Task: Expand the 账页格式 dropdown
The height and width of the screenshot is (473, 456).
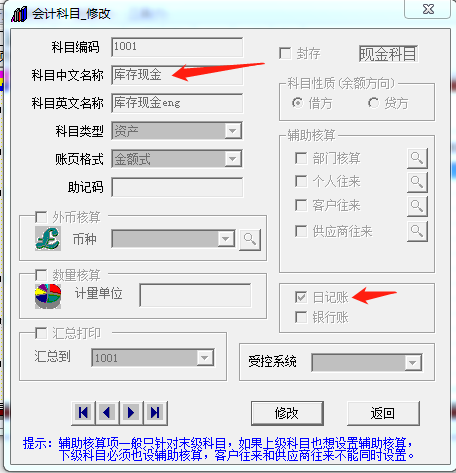Action: tap(233, 159)
